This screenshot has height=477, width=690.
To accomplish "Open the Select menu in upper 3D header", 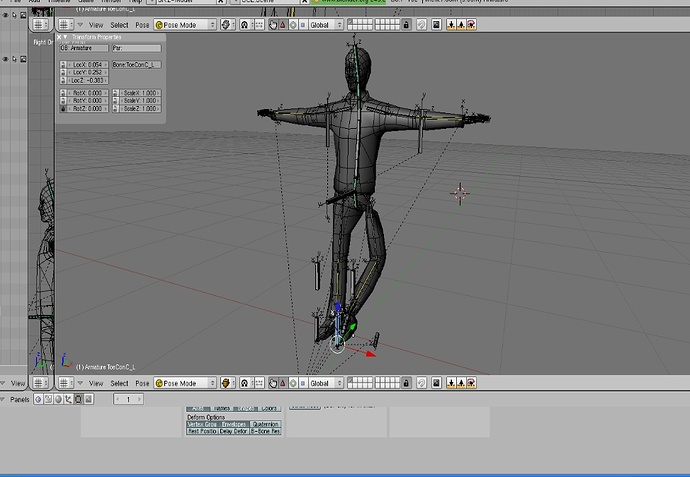I will (119, 25).
